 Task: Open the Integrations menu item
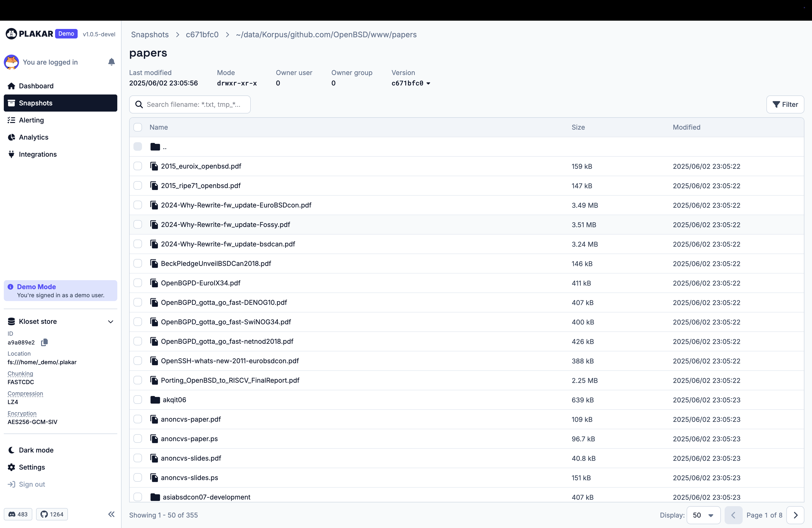click(38, 154)
